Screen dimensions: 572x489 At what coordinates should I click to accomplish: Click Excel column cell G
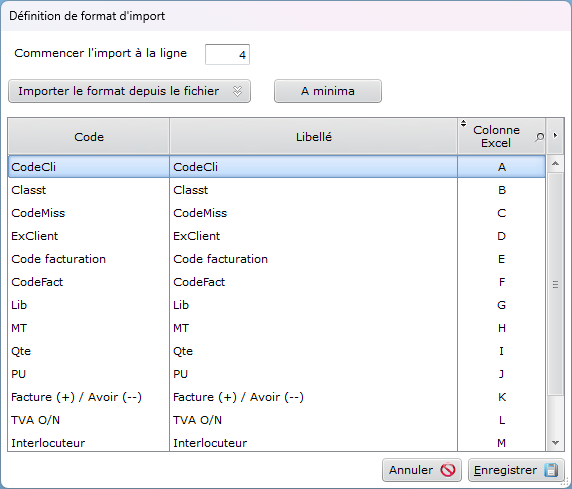(502, 305)
